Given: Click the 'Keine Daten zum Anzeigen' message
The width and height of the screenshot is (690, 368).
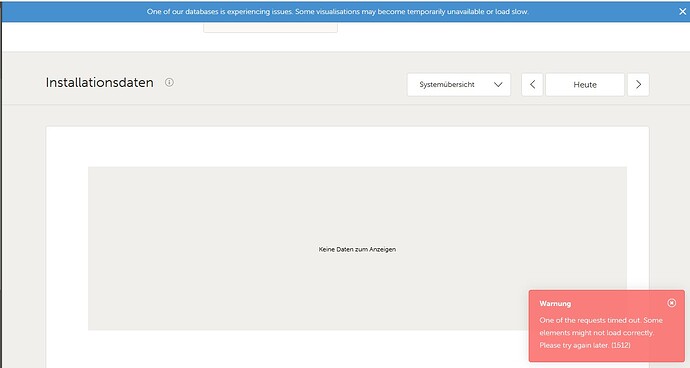Looking at the screenshot, I should 357,249.
